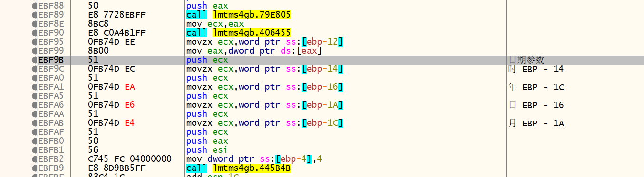The width and height of the screenshot is (644, 177).
Task: Toggle breakpoint dot at address EBF95
Action: pos(34,42)
